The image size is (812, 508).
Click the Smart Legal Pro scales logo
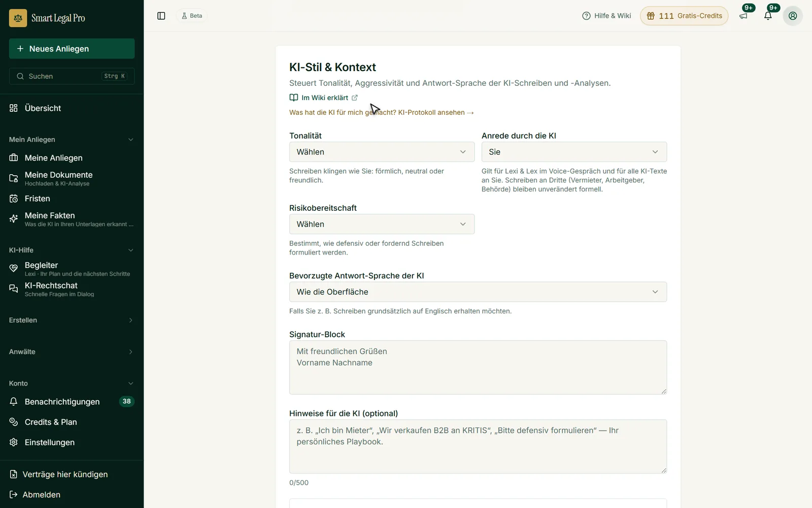(x=18, y=18)
